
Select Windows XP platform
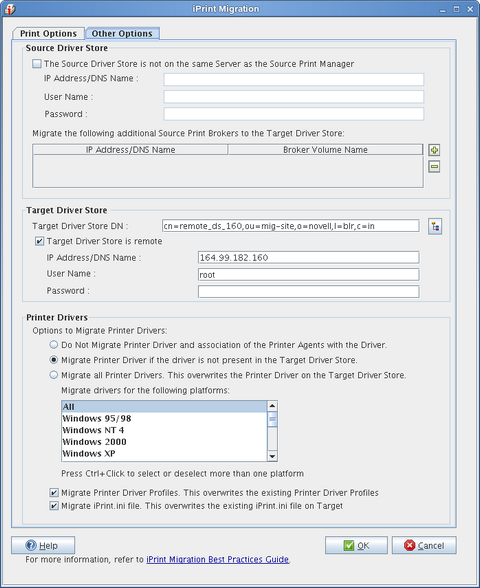[x=164, y=453]
